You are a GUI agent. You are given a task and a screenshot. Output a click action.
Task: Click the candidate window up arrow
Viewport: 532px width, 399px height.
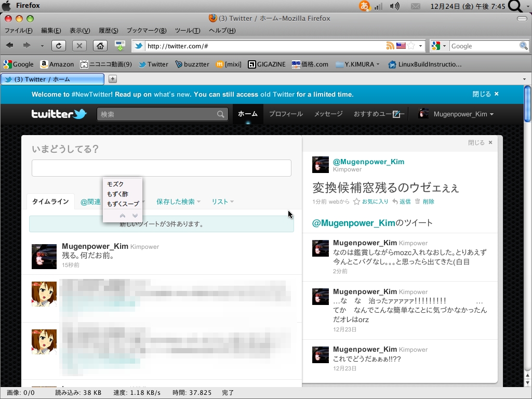pyautogui.click(x=123, y=216)
